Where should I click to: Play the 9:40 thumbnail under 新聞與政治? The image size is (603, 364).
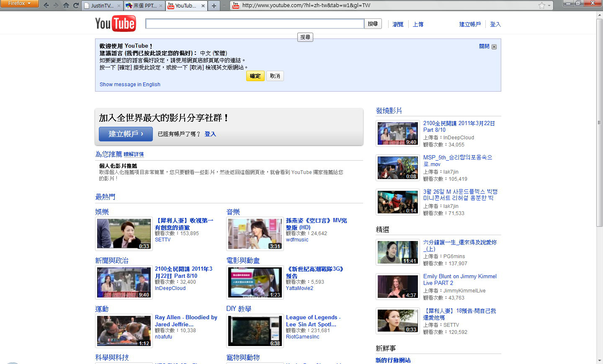(x=124, y=282)
